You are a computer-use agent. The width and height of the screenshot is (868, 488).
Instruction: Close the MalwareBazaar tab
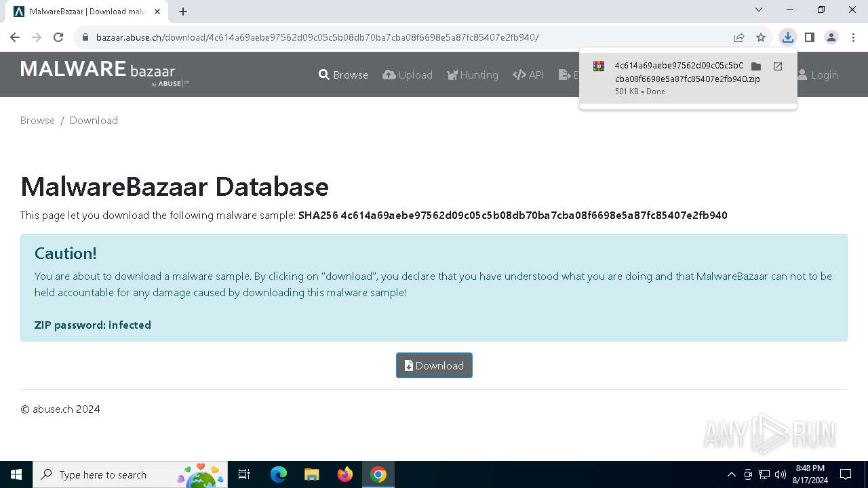[157, 12]
